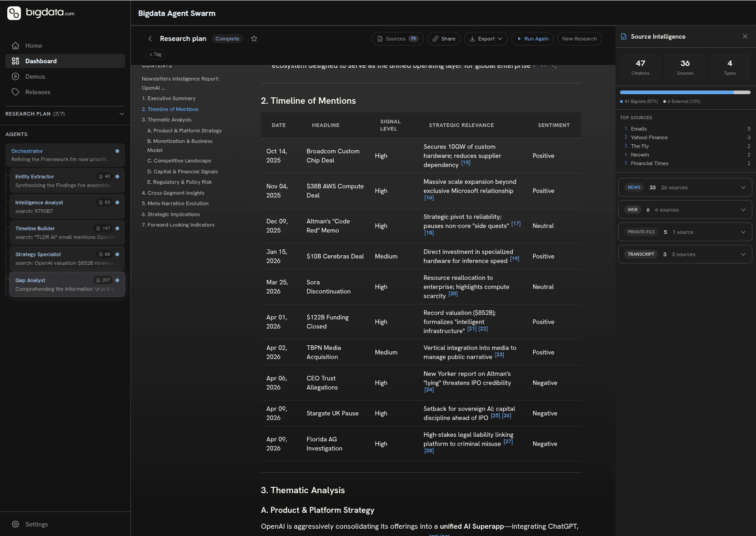
Task: Click the Home house icon
Action: 15,46
